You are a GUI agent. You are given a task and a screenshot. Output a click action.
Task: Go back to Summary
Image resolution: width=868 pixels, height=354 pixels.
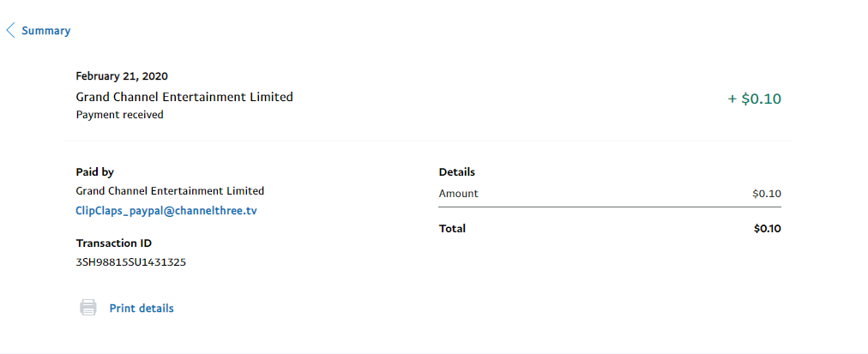[x=45, y=31]
